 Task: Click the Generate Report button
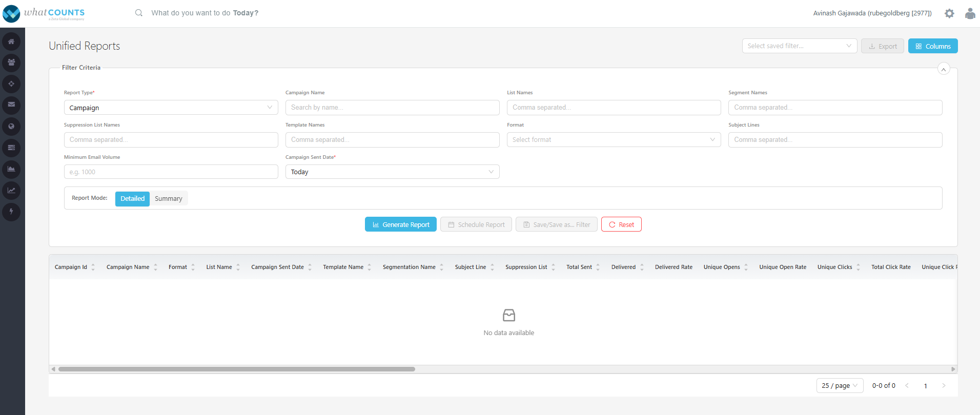[x=401, y=224]
